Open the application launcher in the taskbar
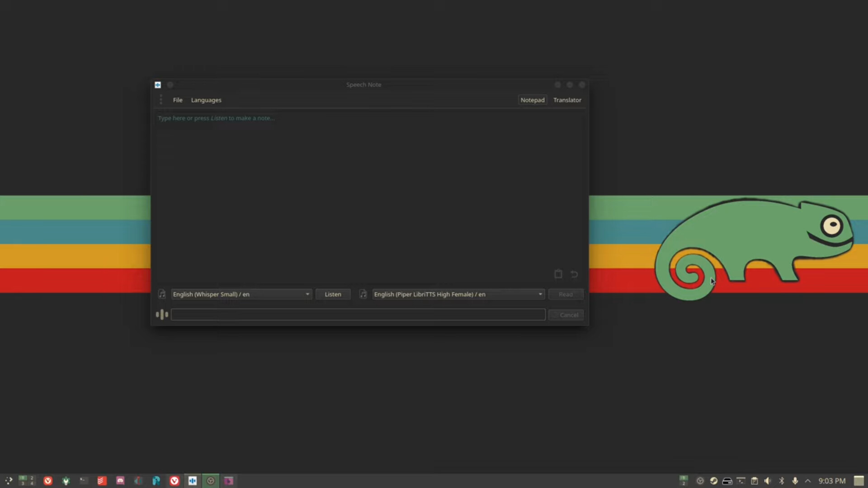This screenshot has height=488, width=868. [9, 481]
